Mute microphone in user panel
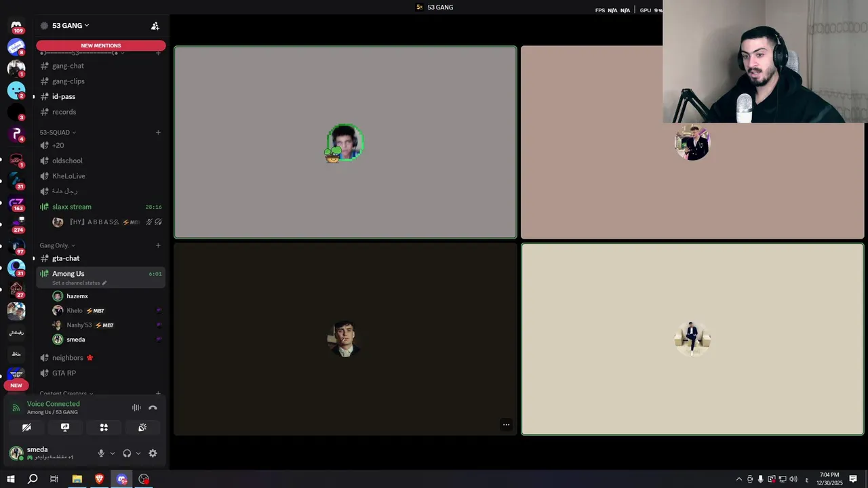Viewport: 868px width, 488px height. (x=101, y=453)
